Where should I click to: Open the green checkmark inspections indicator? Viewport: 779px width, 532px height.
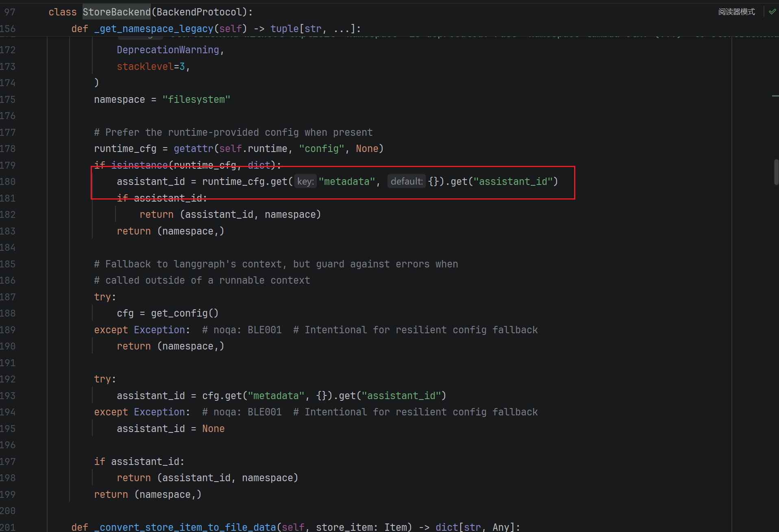[x=772, y=12]
